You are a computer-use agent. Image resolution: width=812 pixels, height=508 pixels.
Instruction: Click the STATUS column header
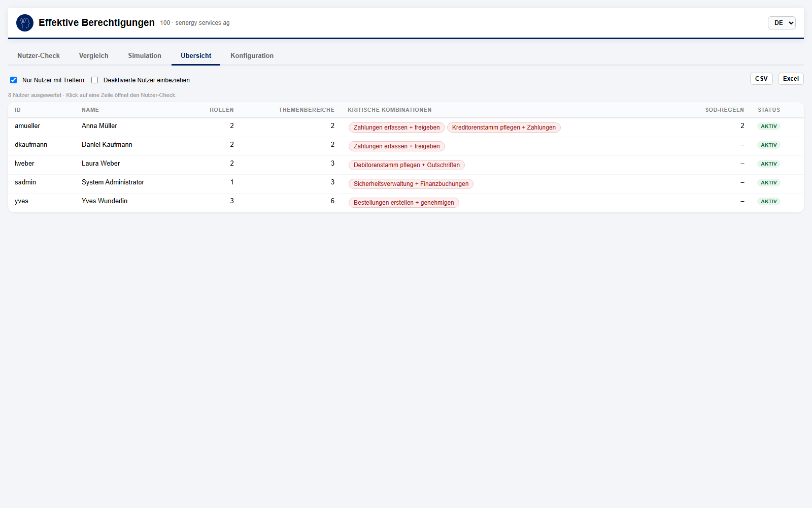769,110
